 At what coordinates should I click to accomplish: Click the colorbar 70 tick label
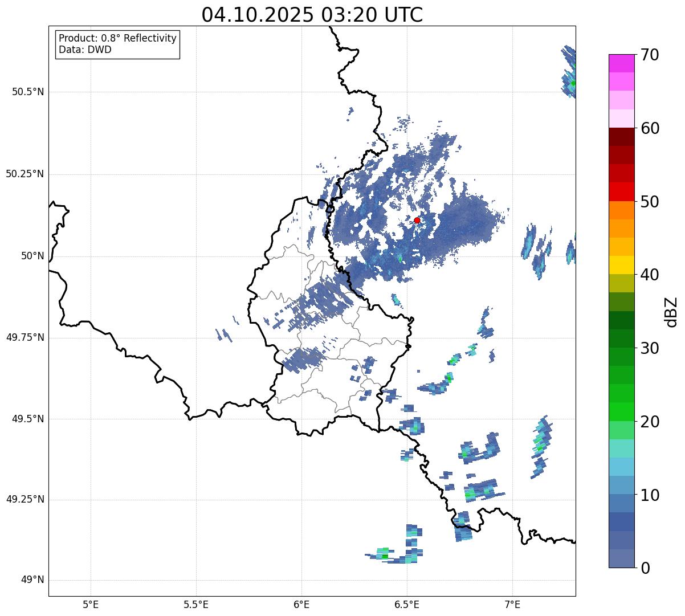[x=650, y=55]
